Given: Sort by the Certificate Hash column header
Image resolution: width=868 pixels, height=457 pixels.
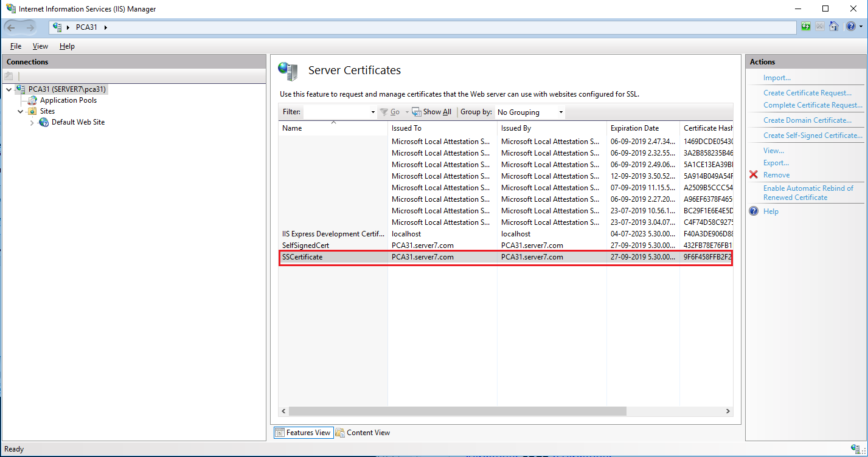Looking at the screenshot, I should pos(706,128).
